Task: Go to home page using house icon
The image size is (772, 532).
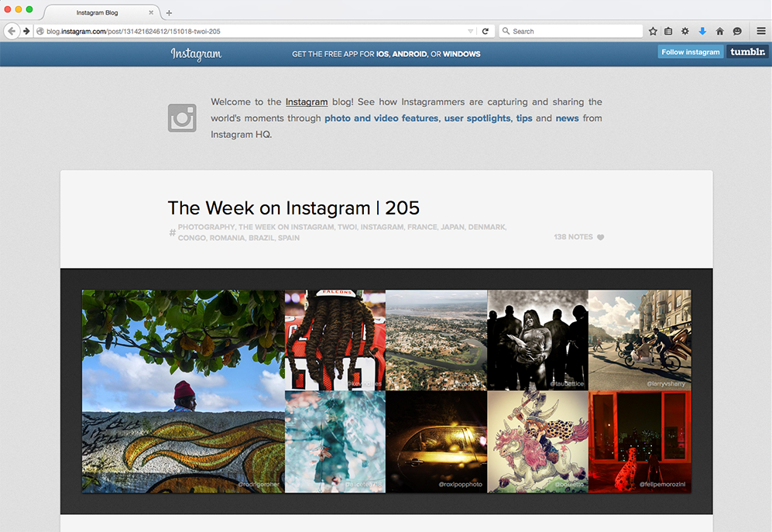Action: pyautogui.click(x=720, y=31)
